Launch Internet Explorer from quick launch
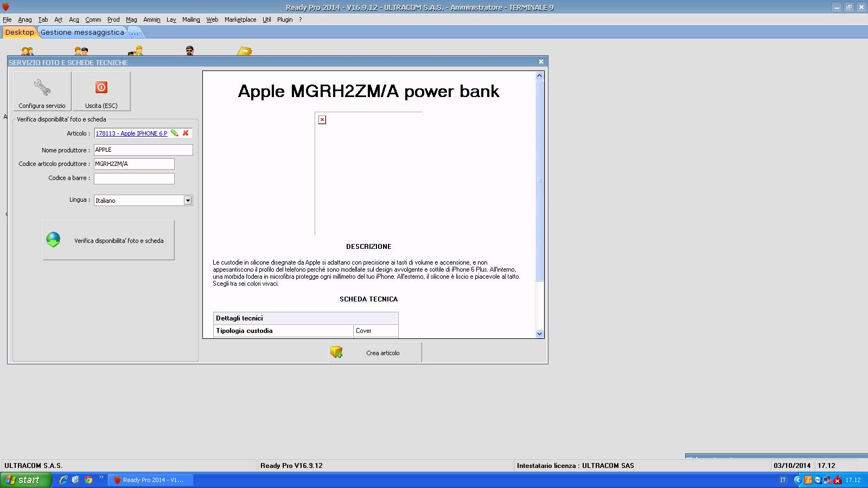This screenshot has width=868, height=488. click(63, 480)
